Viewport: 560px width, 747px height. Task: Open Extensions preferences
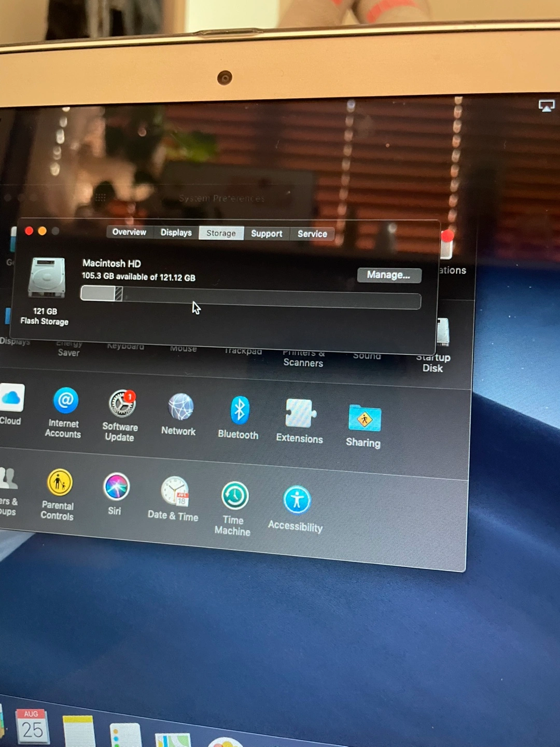tap(300, 413)
